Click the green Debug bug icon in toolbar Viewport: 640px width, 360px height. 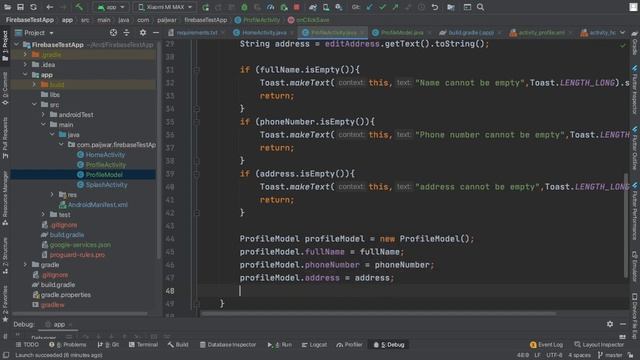coord(244,7)
